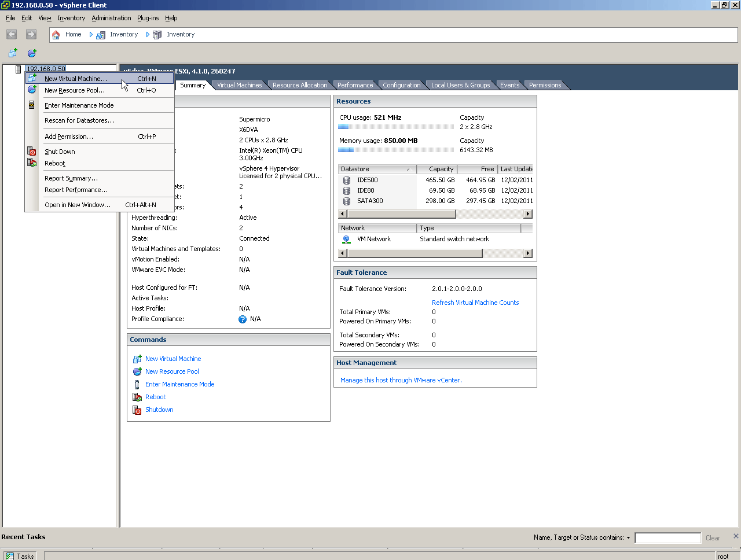Select Rescan for Datastores… in the context menu
Viewport: 741px width, 560px height.
(100, 120)
